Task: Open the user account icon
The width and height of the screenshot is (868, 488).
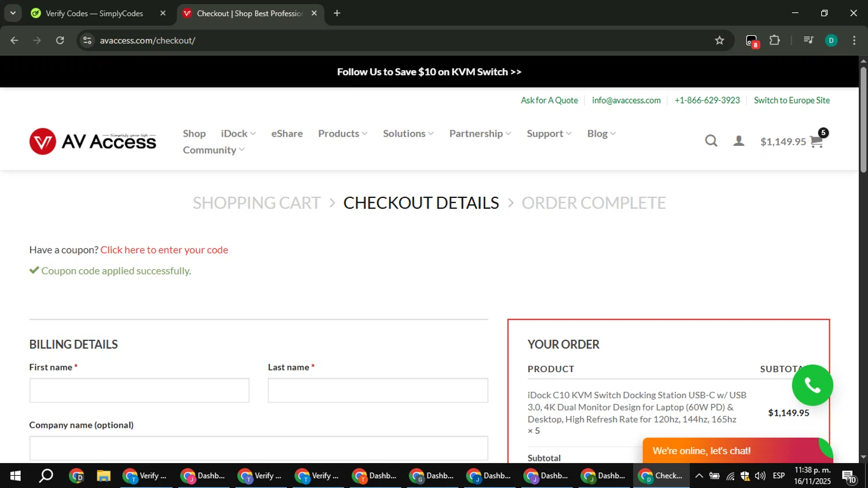Action: click(739, 141)
